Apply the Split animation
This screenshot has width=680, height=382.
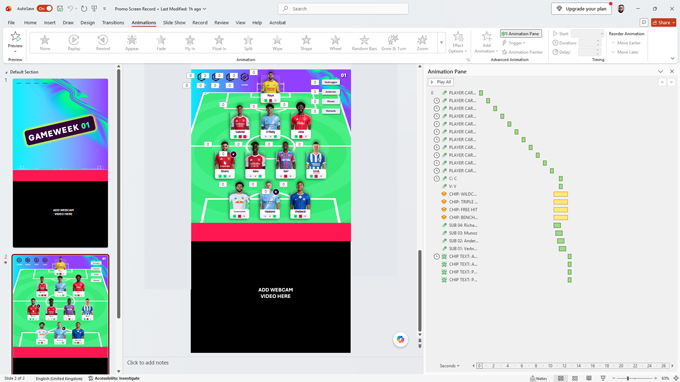point(248,42)
